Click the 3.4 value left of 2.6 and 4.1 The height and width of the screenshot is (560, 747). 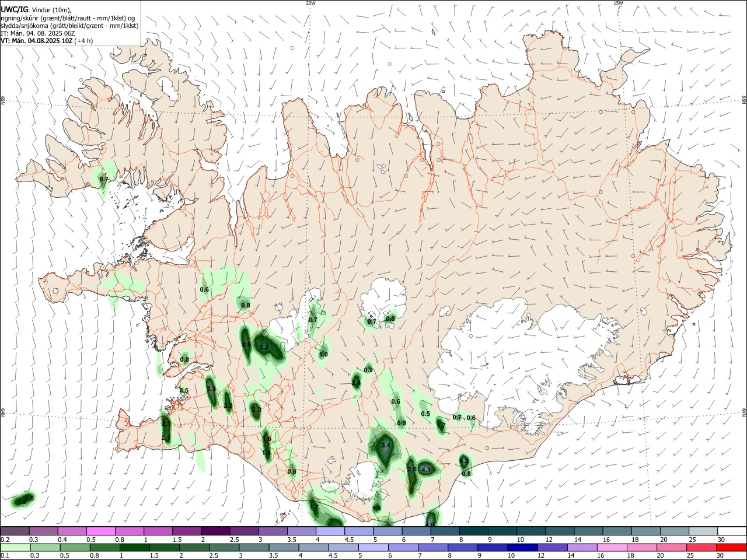[385, 445]
